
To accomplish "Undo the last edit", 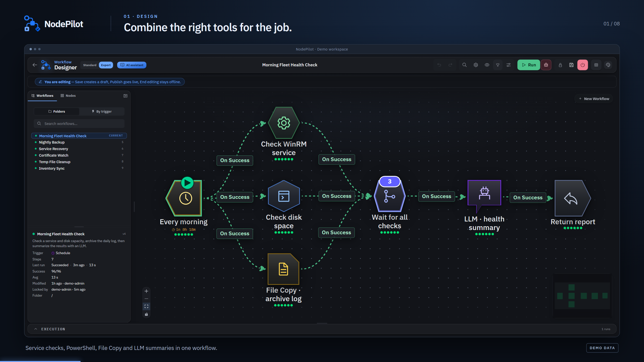I will click(x=439, y=65).
